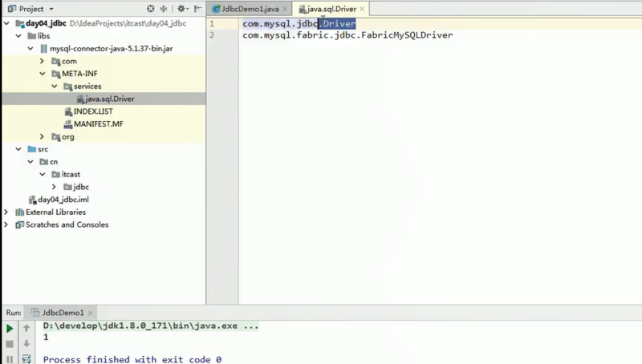The height and width of the screenshot is (364, 642).
Task: Expand Scratches and Consoles
Action: point(6,224)
